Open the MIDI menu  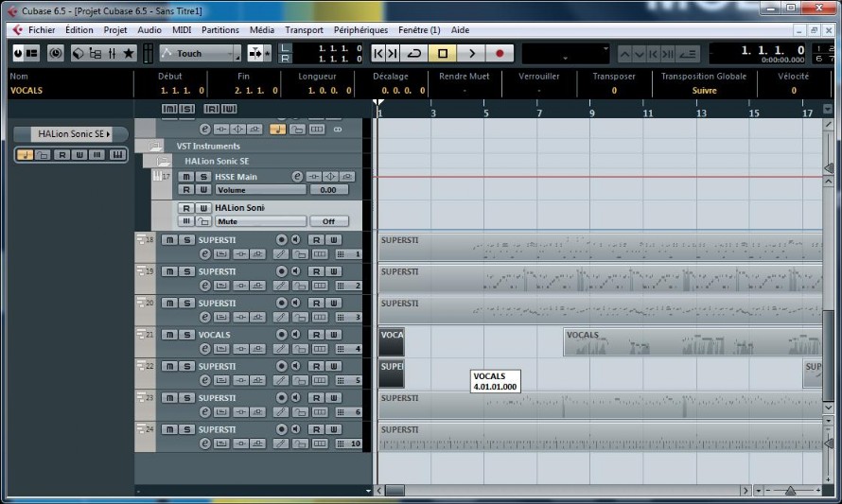182,30
